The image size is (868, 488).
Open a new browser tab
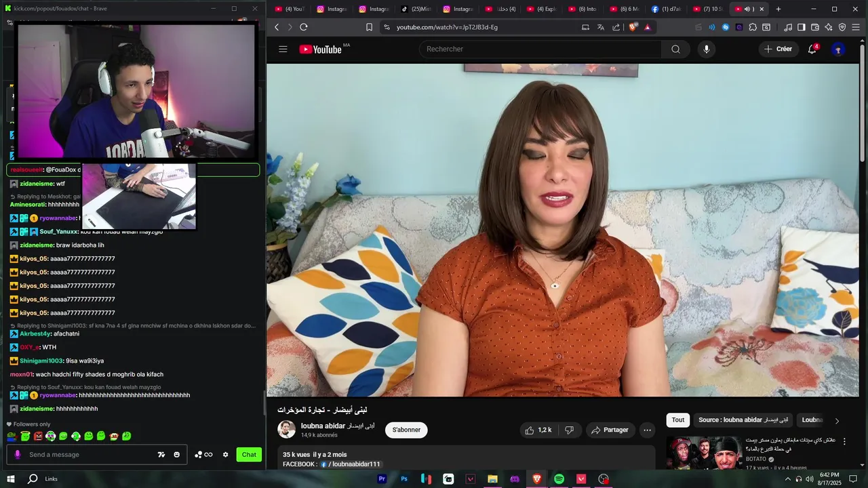click(778, 9)
